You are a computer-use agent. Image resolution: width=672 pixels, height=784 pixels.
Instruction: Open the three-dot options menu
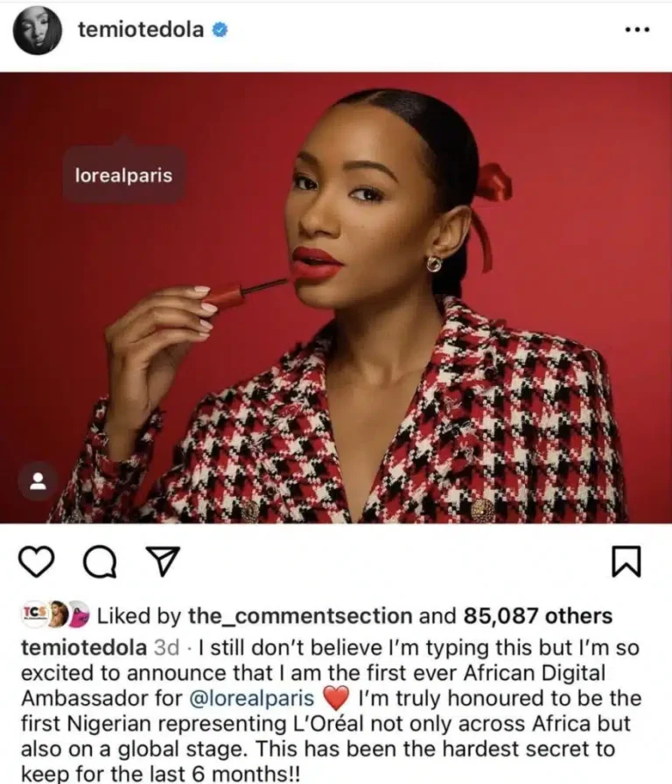click(638, 30)
